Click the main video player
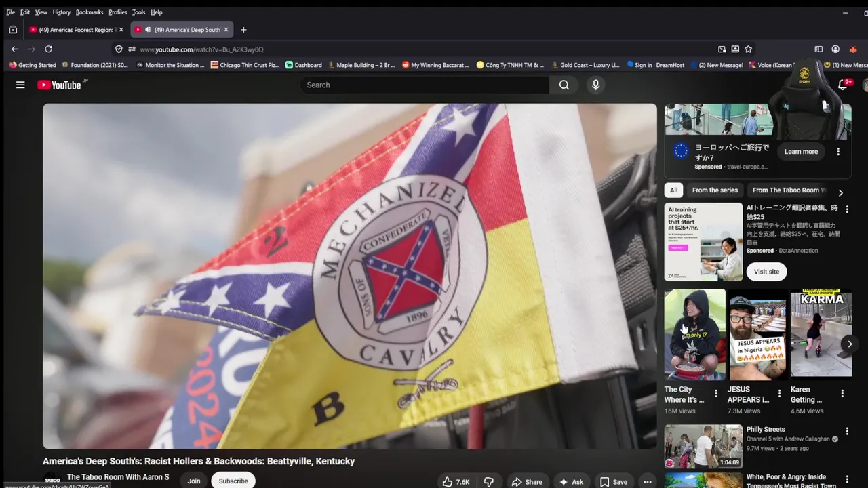The height and width of the screenshot is (488, 868). [350, 276]
